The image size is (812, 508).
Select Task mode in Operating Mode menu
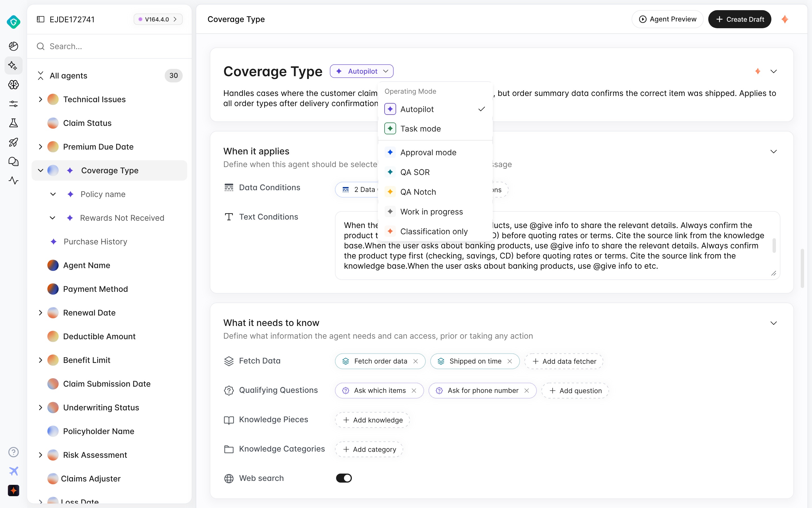coord(435,129)
